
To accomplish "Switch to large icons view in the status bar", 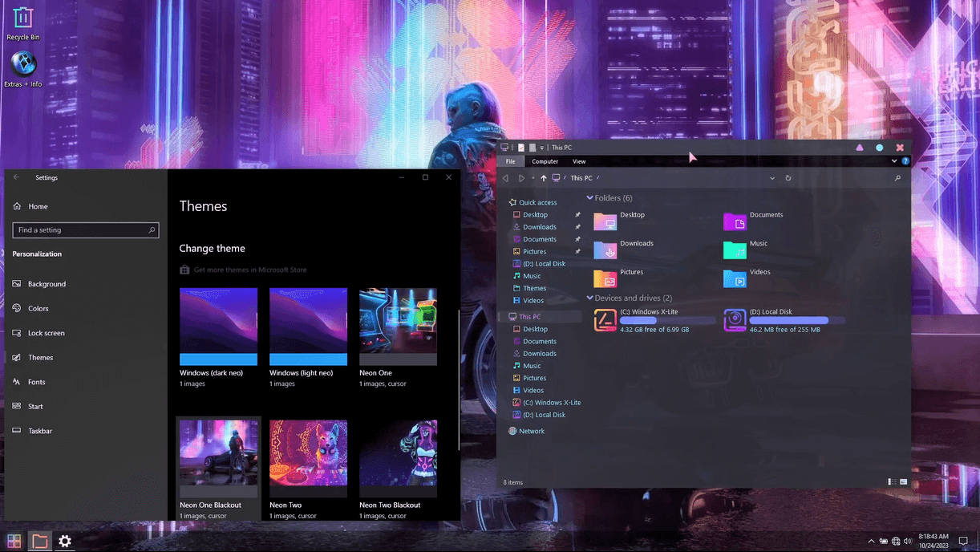I will point(904,481).
